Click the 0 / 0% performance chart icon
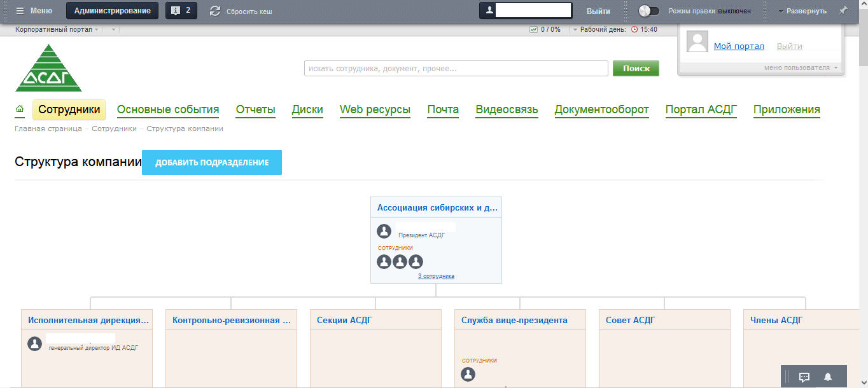 533,29
